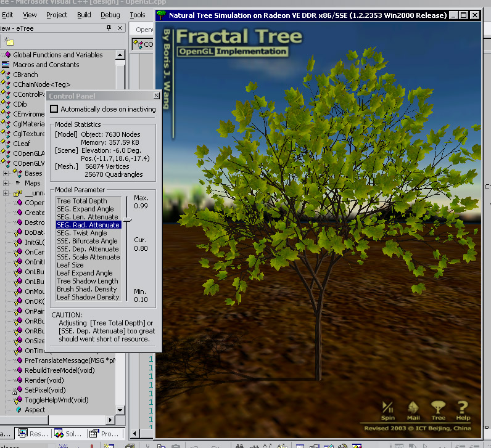Open the Debug menu
The width and height of the screenshot is (491, 448).
tap(110, 15)
